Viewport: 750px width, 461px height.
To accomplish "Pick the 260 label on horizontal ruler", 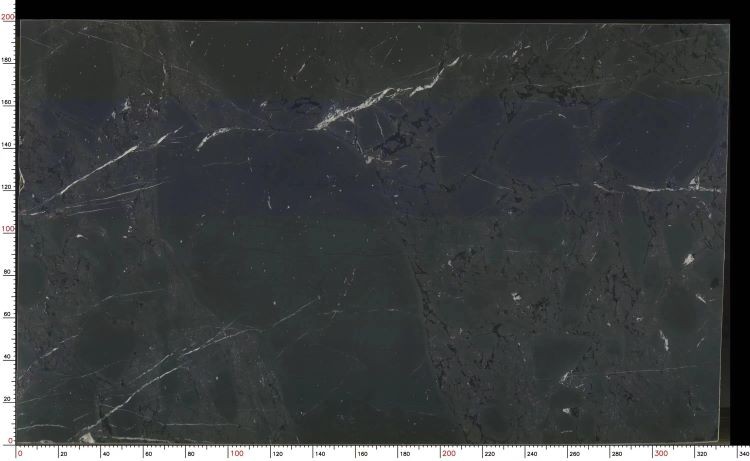I will tap(574, 453).
